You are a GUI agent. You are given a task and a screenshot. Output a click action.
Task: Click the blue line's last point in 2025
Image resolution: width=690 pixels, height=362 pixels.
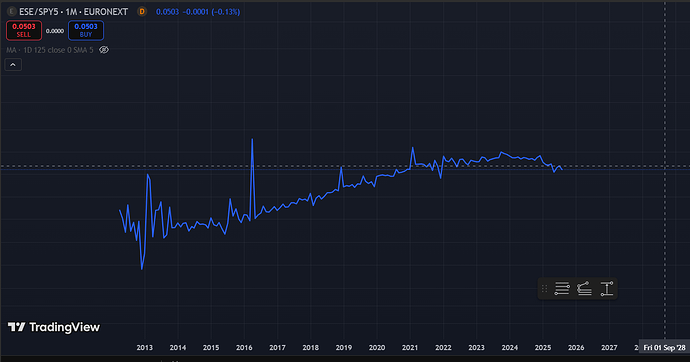pos(562,170)
